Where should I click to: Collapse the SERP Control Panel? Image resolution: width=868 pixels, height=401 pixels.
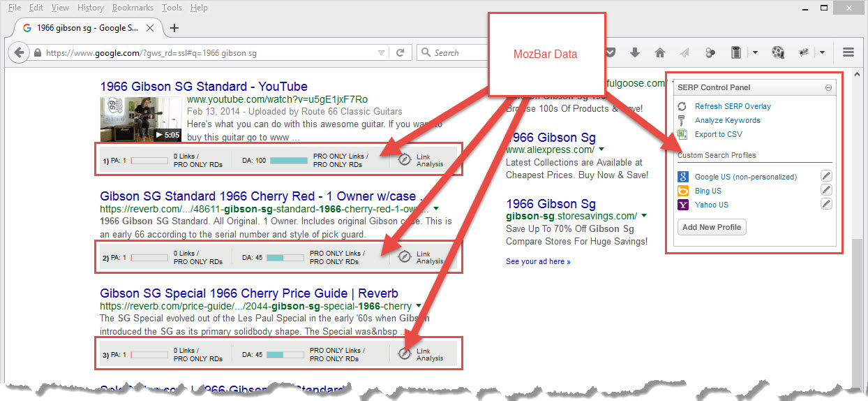coord(828,88)
